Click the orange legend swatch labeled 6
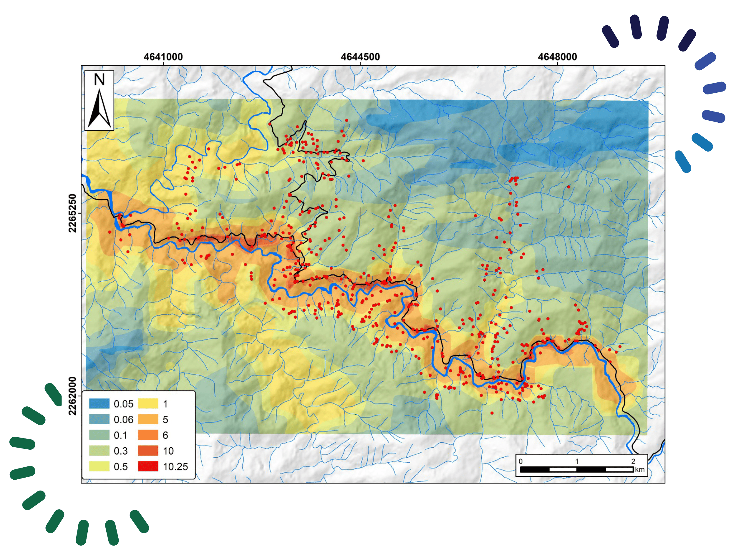This screenshot has width=736, height=560. pyautogui.click(x=148, y=435)
